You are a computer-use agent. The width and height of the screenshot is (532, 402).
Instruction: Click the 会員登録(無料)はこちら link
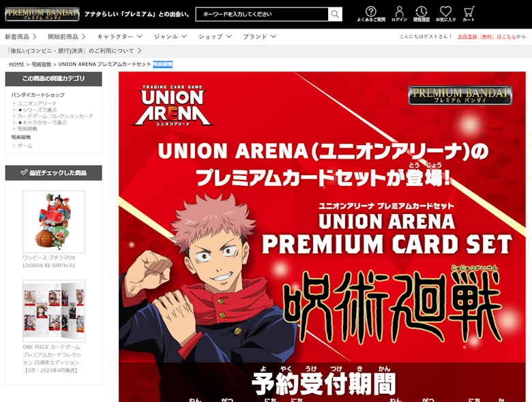(487, 37)
